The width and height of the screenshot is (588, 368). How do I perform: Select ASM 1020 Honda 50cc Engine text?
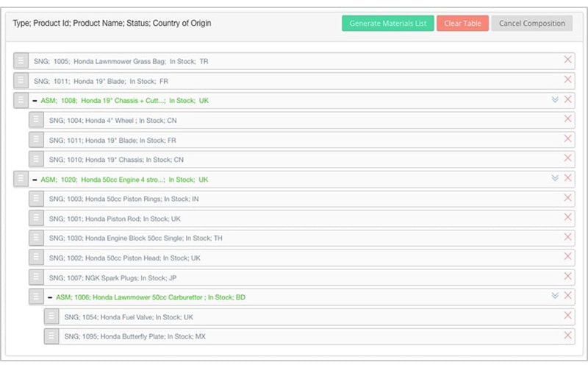[124, 180]
